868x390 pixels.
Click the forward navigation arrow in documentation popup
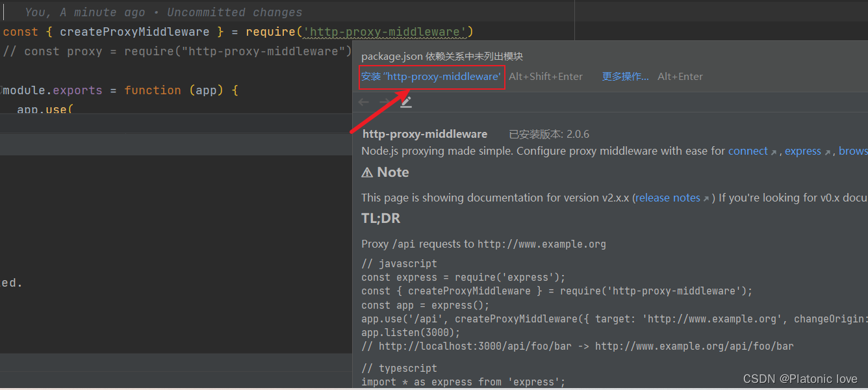pyautogui.click(x=383, y=101)
